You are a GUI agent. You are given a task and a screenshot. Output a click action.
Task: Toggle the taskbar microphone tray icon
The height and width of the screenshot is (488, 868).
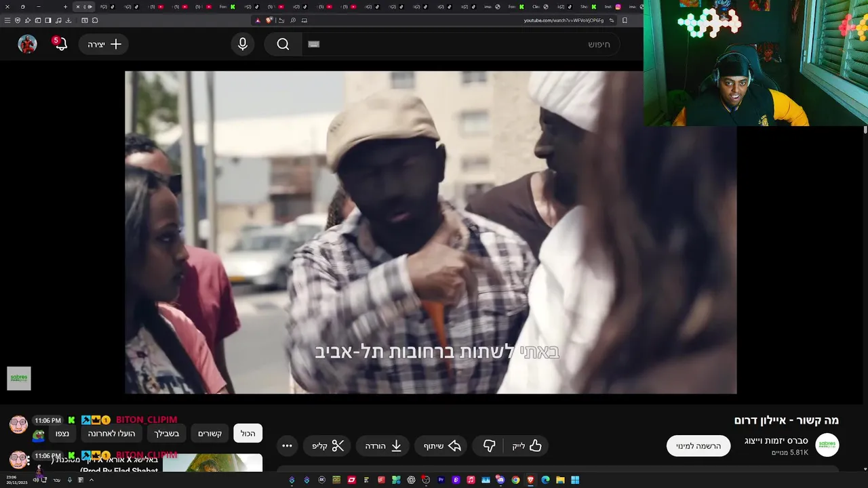(70, 480)
